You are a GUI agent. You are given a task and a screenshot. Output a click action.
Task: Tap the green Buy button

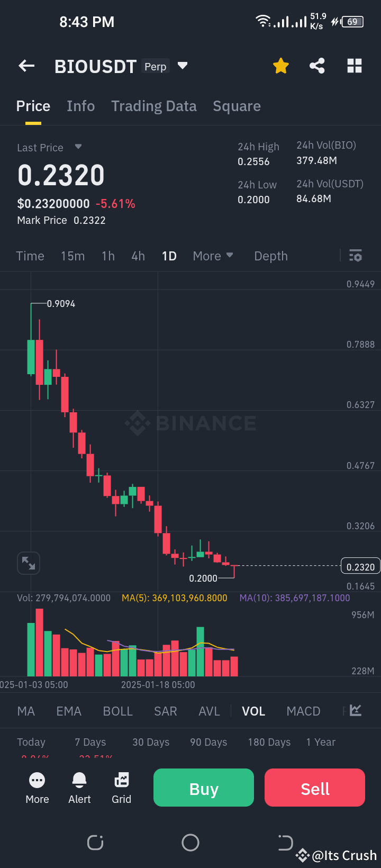coord(203,788)
